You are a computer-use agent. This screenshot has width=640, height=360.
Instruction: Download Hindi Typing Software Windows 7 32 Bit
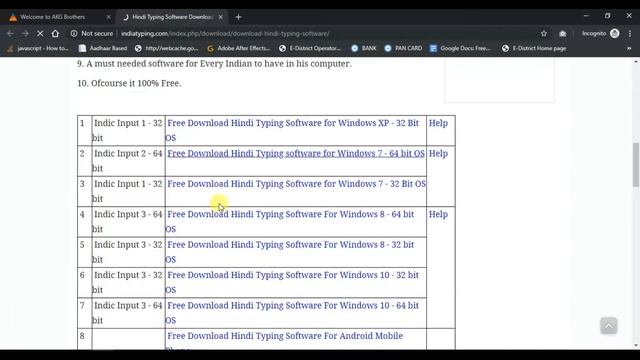pyautogui.click(x=296, y=184)
